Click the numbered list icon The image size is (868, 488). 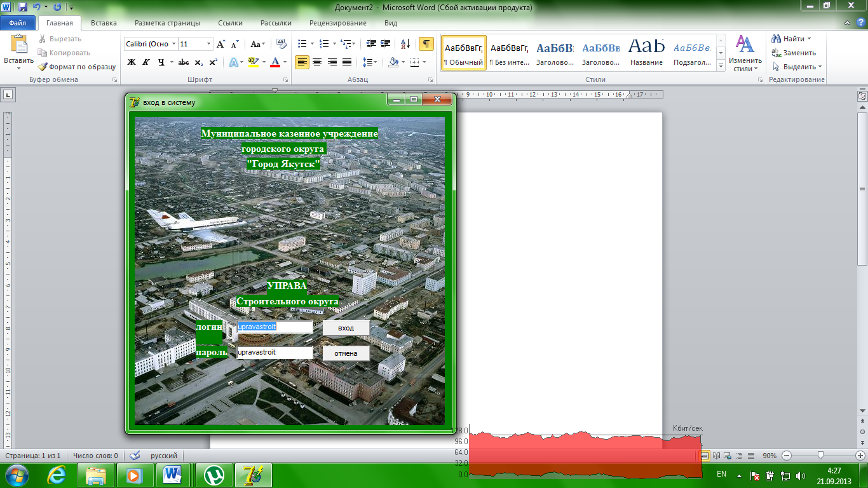pos(323,44)
